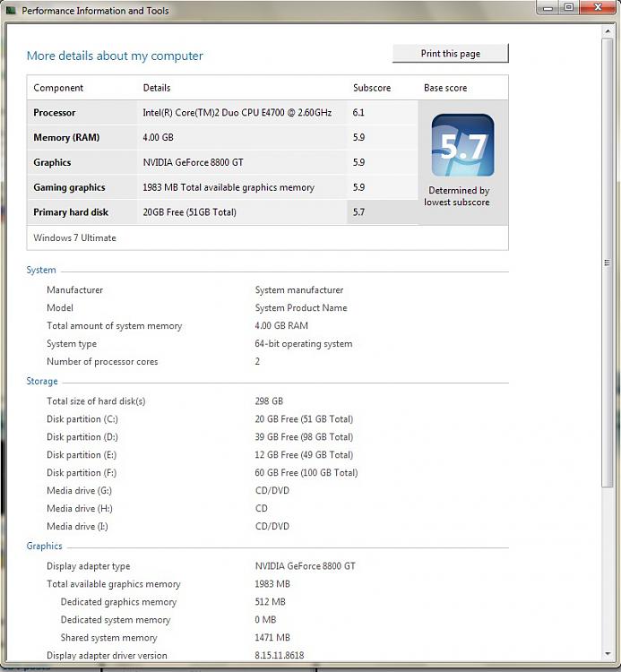621x672 pixels.
Task: Click the 5.7 base score badge
Action: coord(462,145)
